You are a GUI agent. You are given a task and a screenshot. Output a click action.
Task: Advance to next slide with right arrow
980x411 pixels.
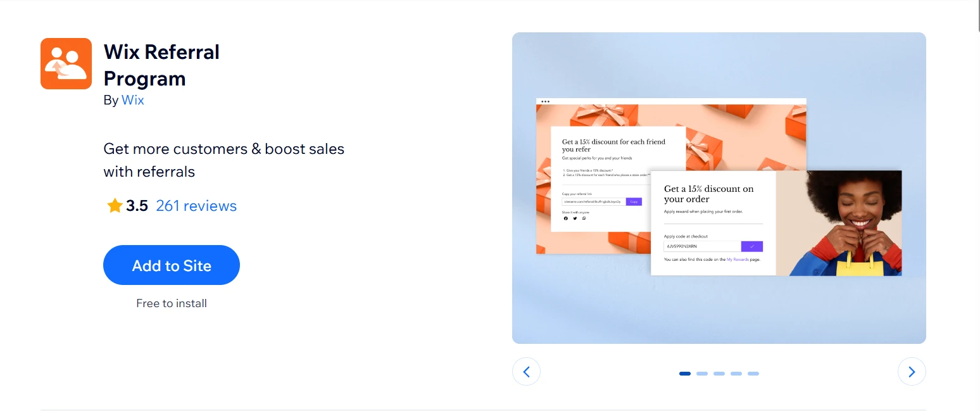coord(912,372)
